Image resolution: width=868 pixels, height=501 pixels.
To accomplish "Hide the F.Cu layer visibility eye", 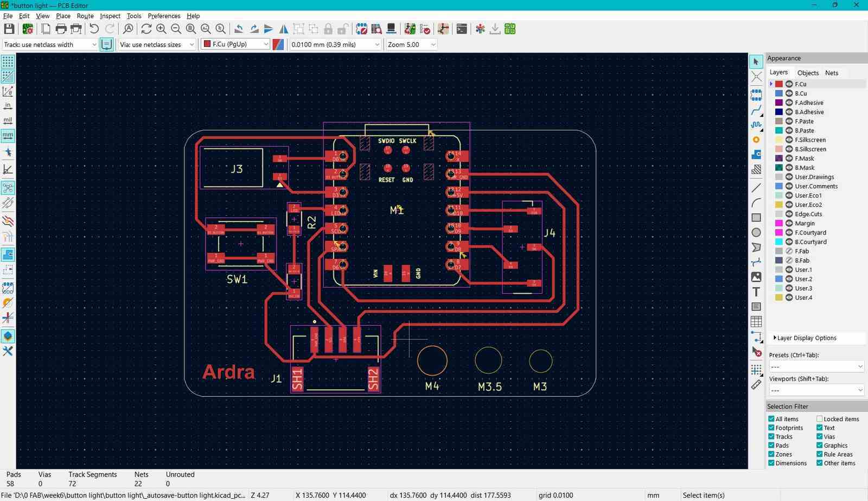I will point(789,84).
